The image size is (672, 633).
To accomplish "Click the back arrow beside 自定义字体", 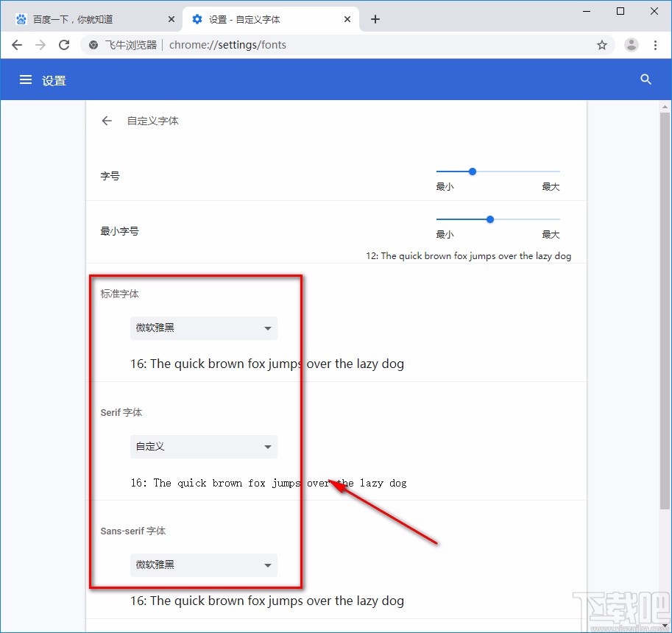I will tap(107, 121).
